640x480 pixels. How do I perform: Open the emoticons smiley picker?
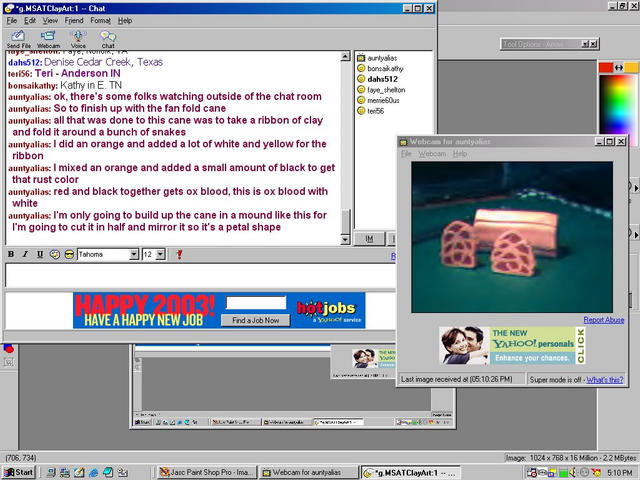69,254
